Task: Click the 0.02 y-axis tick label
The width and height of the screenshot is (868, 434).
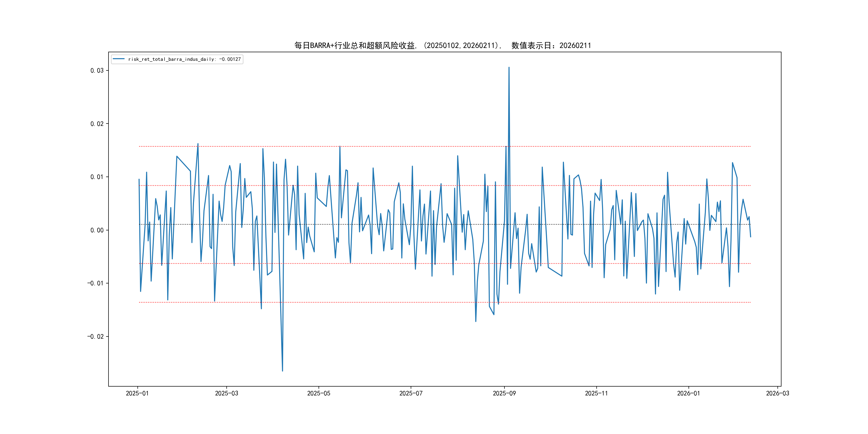Action: pos(97,124)
